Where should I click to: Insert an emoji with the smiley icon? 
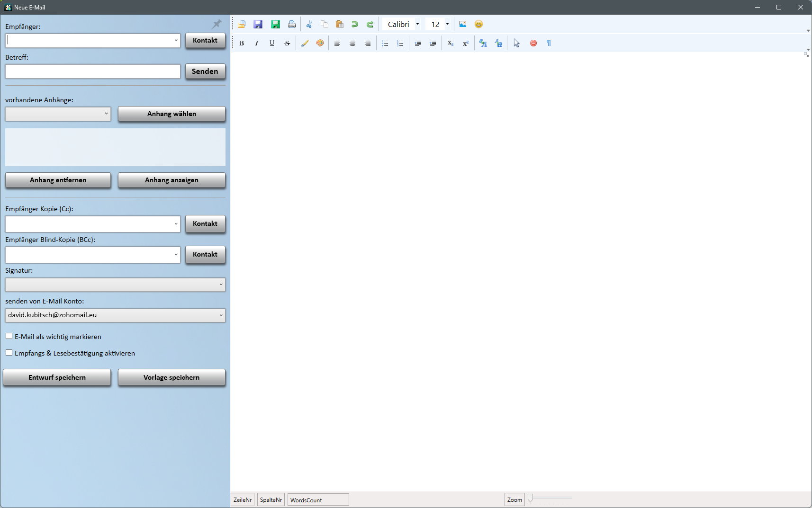(478, 24)
